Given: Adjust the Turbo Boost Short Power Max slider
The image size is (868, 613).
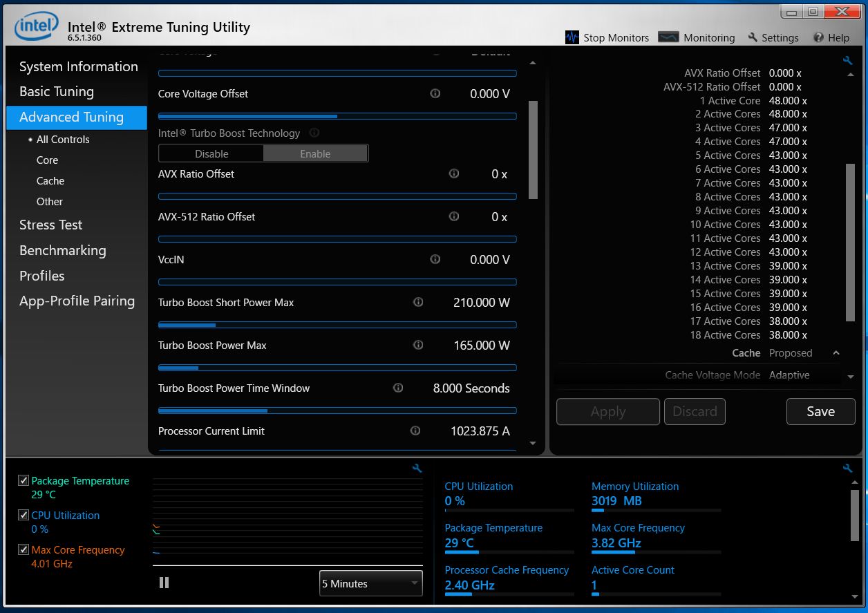Looking at the screenshot, I should point(337,325).
